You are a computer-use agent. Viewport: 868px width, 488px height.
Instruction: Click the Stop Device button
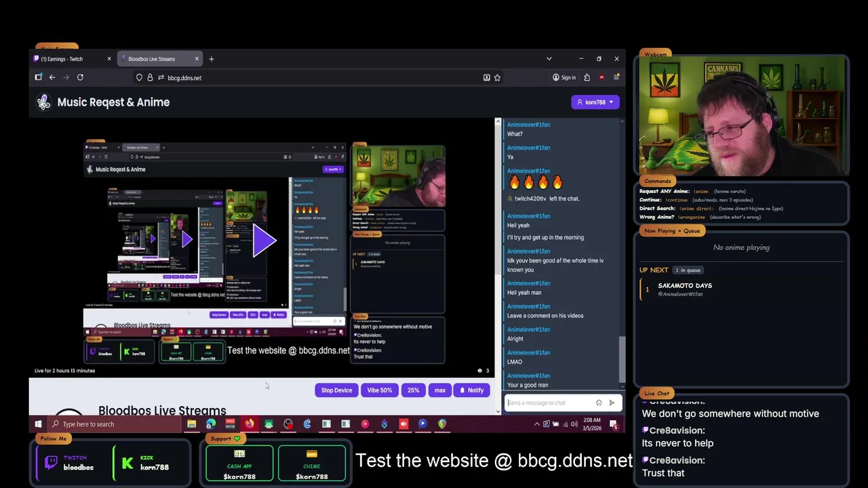click(336, 390)
